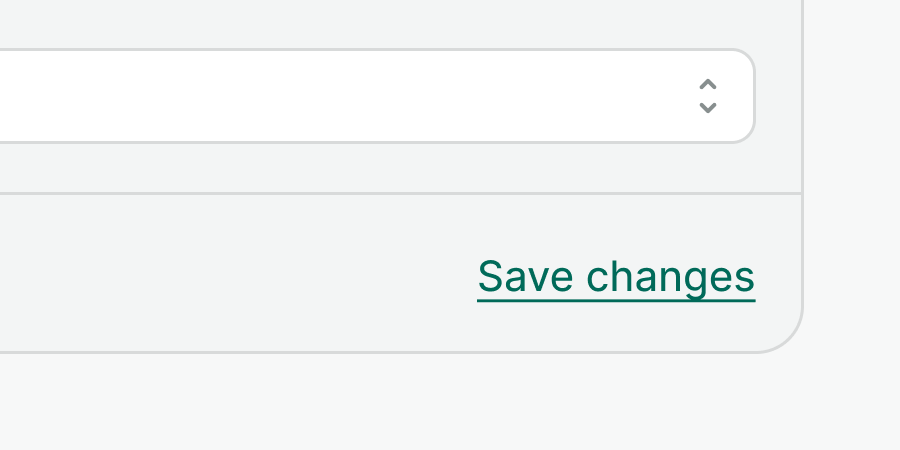This screenshot has width=900, height=450.
Task: Click inside the empty select field area
Action: 300,96
